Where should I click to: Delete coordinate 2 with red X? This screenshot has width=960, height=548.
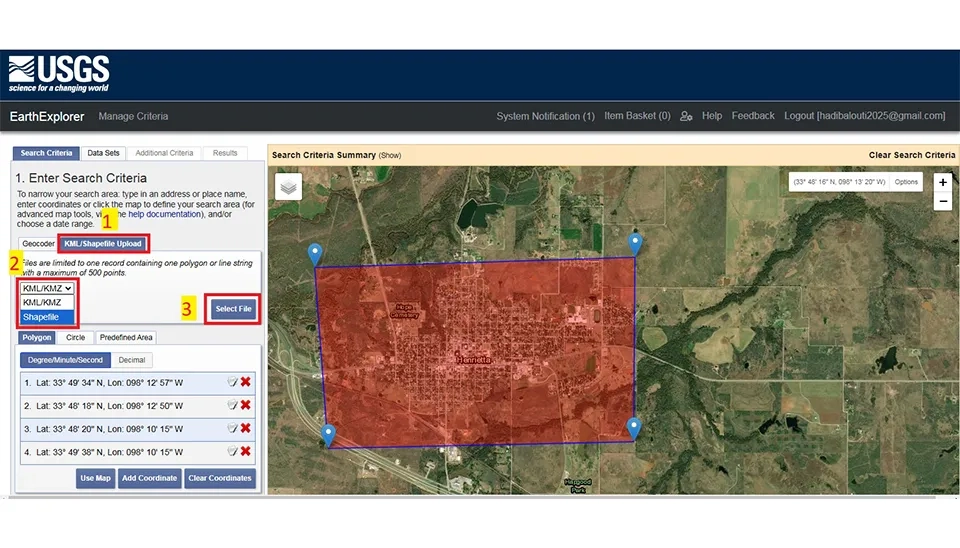coord(246,405)
